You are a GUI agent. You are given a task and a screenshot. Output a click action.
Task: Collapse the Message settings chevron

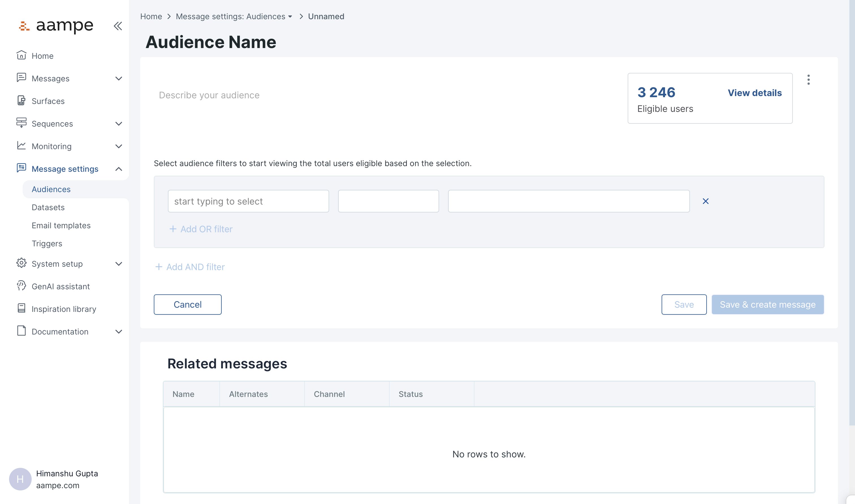click(x=118, y=169)
